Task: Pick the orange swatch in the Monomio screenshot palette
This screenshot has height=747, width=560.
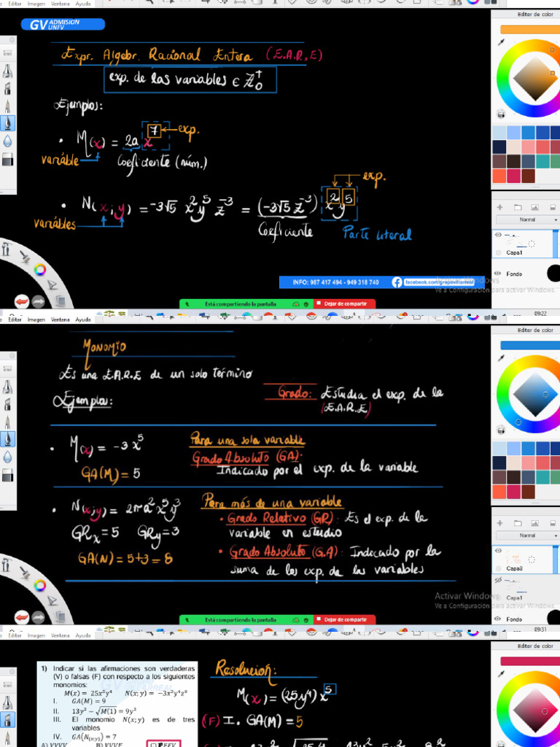Action: (x=499, y=492)
